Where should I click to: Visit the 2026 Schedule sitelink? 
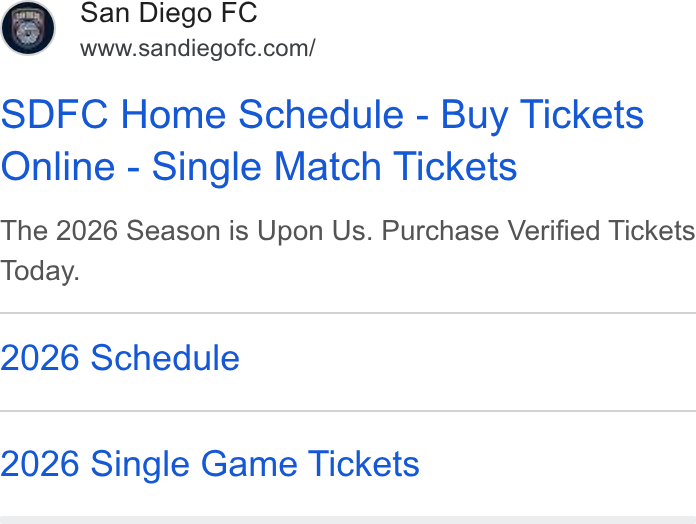click(x=120, y=358)
